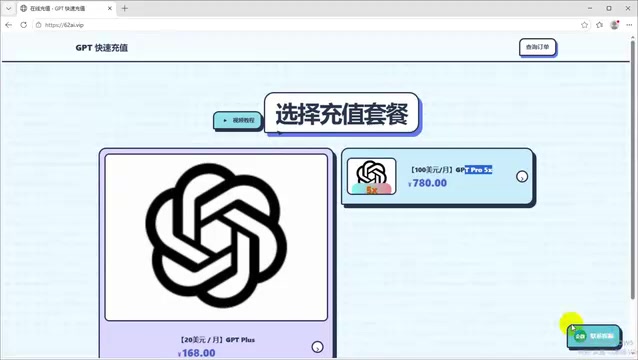Open the 查询订单 order lookup button
The width and height of the screenshot is (638, 360).
click(537, 47)
